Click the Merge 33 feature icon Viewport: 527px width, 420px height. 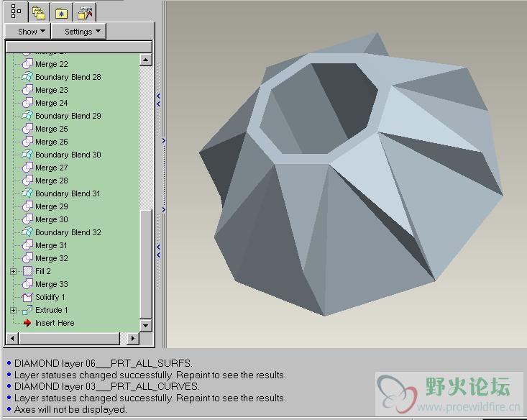(x=27, y=284)
